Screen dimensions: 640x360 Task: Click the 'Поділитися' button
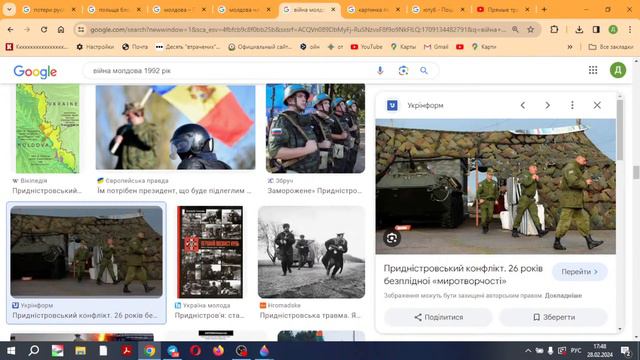click(x=438, y=317)
